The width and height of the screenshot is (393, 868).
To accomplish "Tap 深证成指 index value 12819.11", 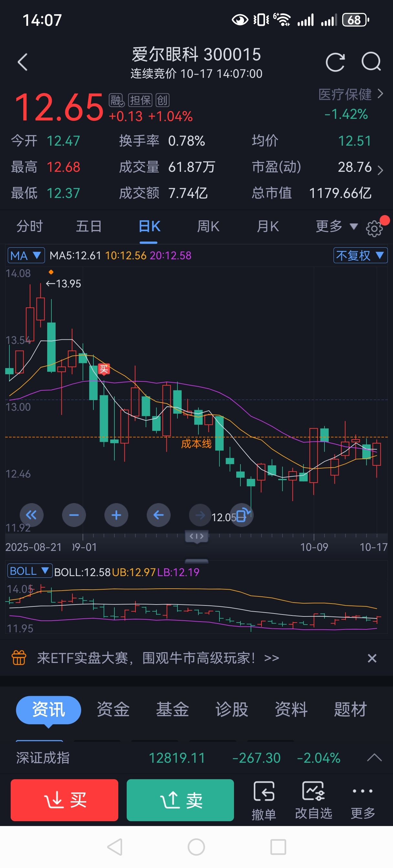I will click(x=177, y=758).
